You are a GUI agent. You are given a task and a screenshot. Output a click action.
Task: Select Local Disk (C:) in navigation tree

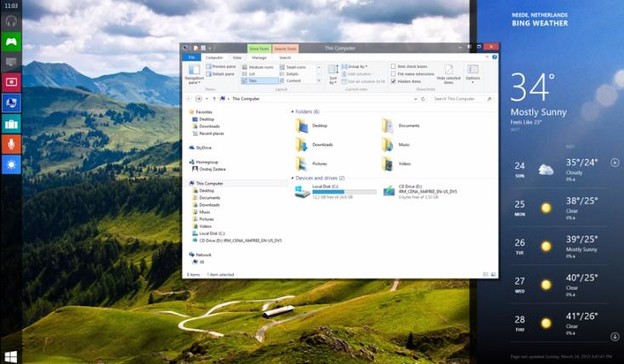coord(209,234)
